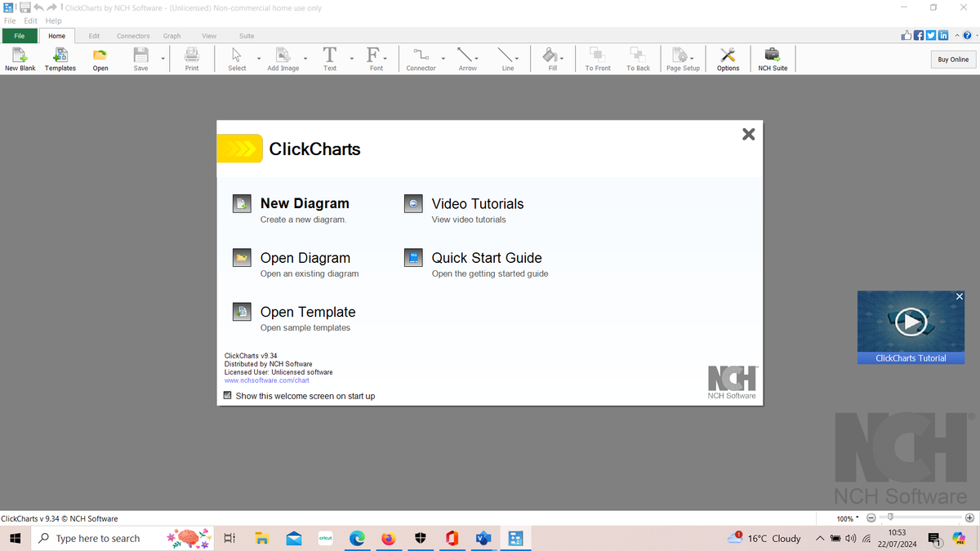Select the Text tool icon
Viewport: 980px width, 551px height.
click(328, 57)
